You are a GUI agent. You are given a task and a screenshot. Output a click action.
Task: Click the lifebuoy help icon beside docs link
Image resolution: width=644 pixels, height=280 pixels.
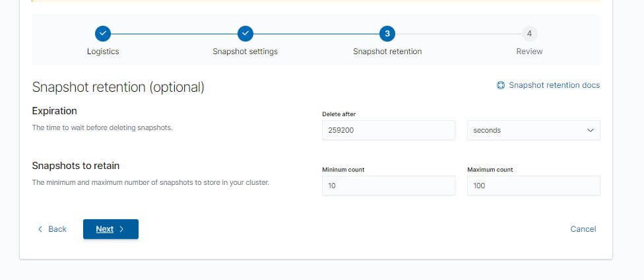point(501,85)
